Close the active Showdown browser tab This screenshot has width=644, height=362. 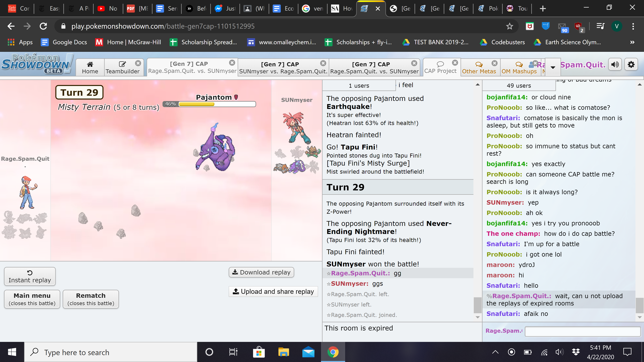[378, 9]
